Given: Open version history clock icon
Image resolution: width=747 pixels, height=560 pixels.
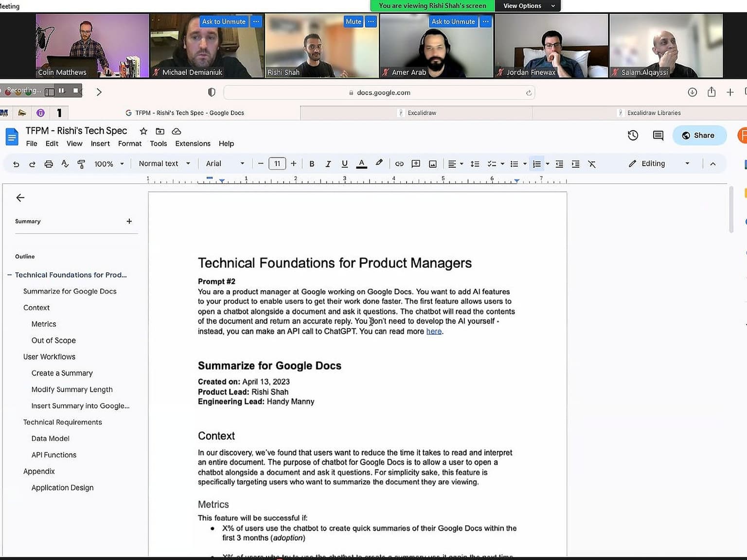Looking at the screenshot, I should pos(633,135).
